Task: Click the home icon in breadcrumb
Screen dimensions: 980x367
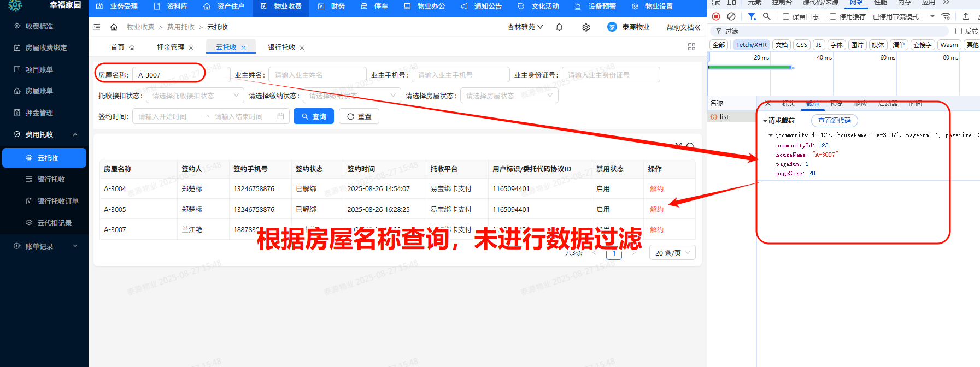Action: 114,27
